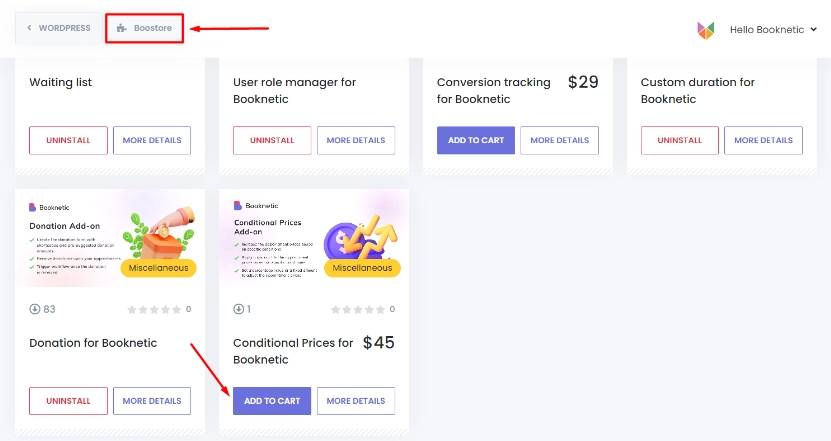Click the back chevron beside WORDPRESS
831x441 pixels.
[x=29, y=28]
